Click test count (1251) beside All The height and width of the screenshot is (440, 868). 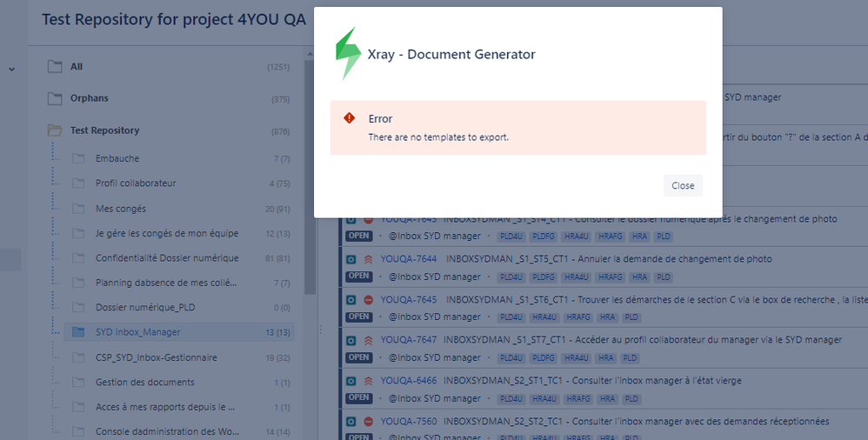pos(278,67)
